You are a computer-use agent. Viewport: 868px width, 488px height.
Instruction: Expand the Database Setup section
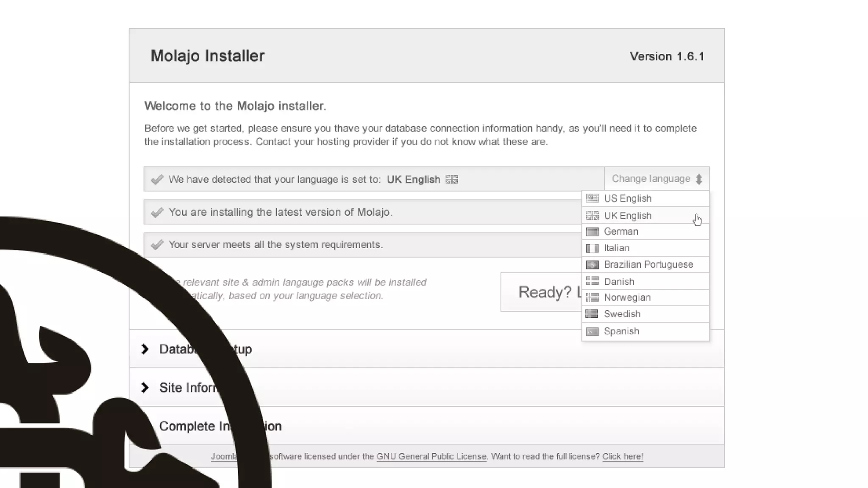(145, 349)
